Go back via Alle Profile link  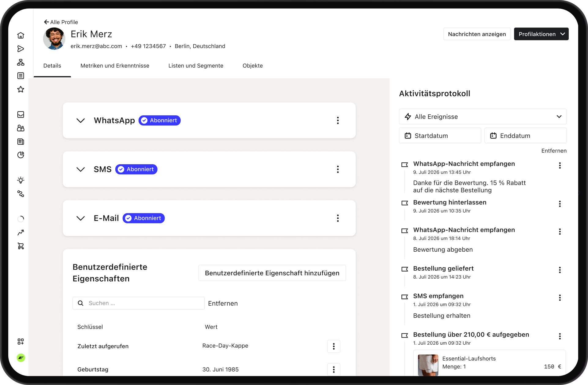(61, 22)
